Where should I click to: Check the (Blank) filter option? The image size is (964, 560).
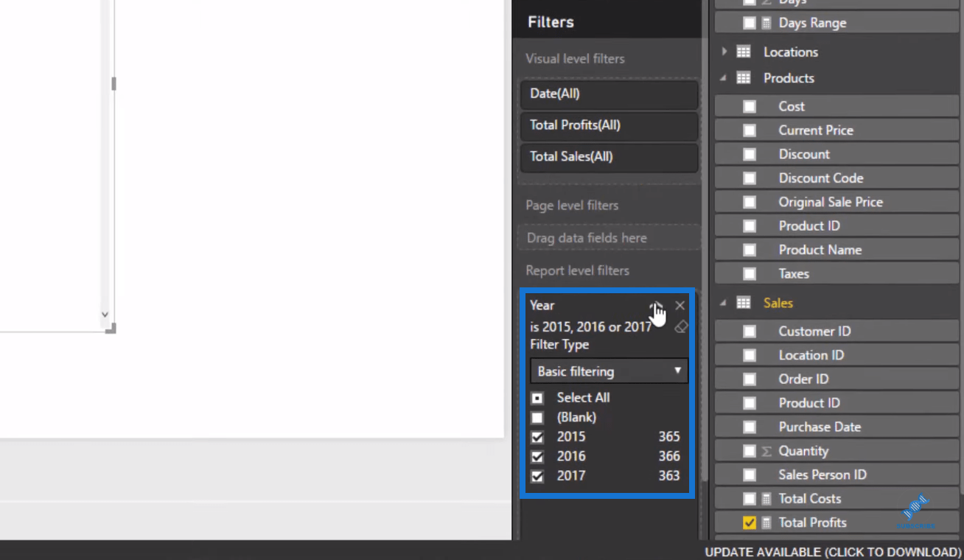pyautogui.click(x=537, y=417)
